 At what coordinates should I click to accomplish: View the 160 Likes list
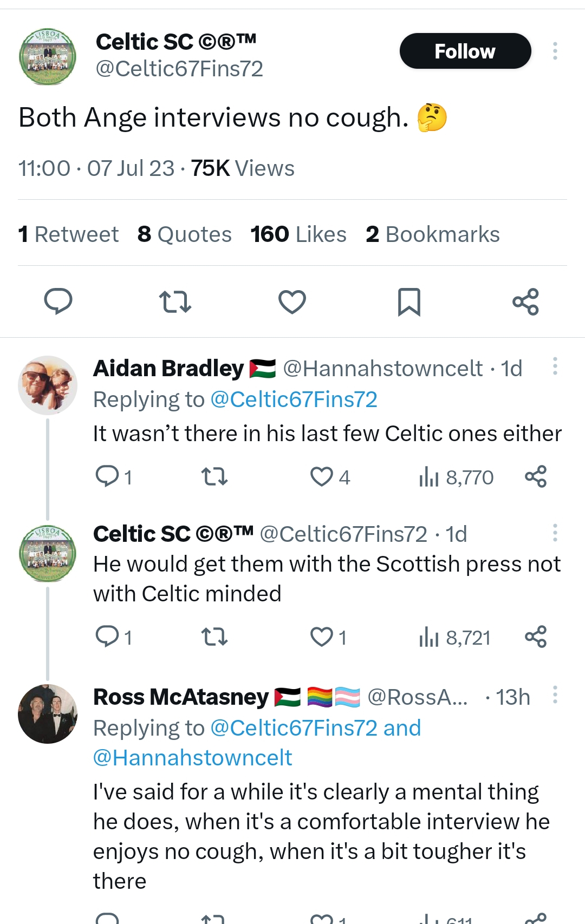point(298,234)
